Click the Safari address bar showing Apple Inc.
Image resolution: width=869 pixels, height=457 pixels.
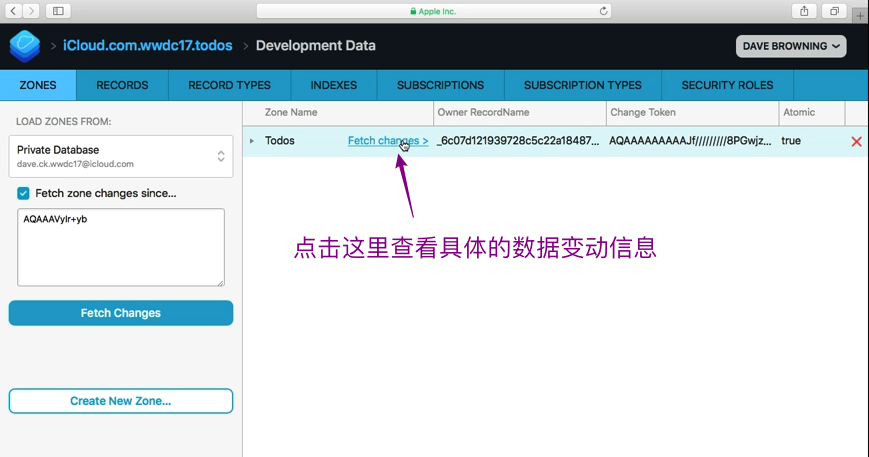click(433, 11)
